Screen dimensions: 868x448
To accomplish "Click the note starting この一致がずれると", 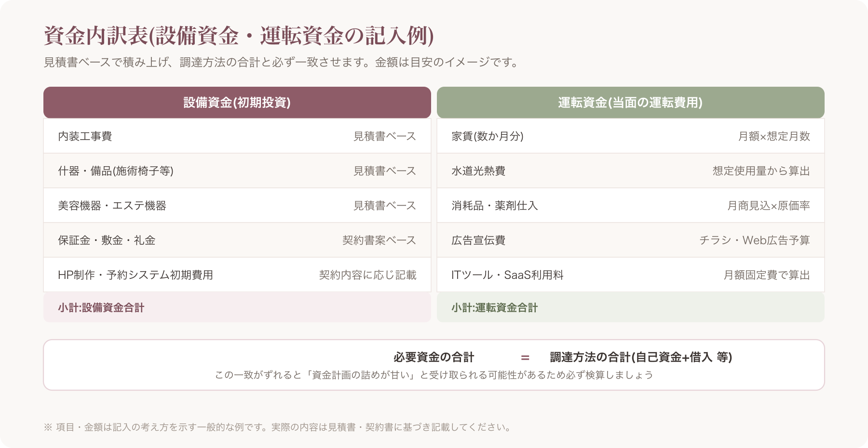I will coord(434,375).
